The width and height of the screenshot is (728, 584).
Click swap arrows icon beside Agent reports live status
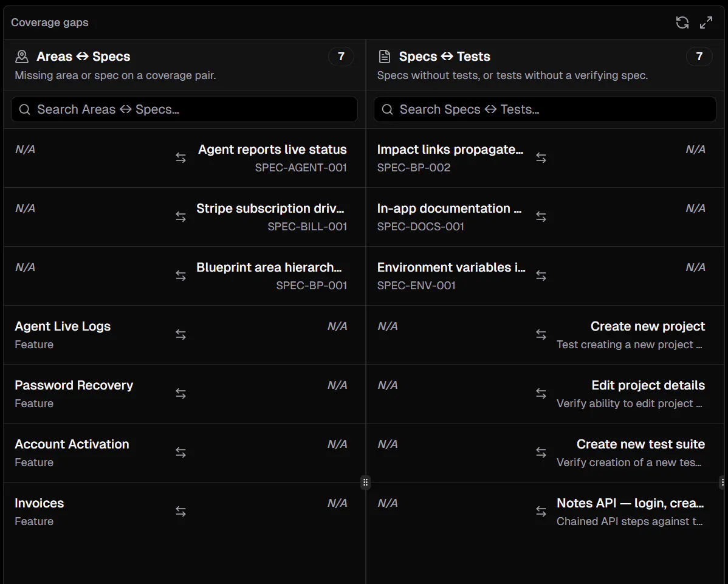pyautogui.click(x=180, y=158)
